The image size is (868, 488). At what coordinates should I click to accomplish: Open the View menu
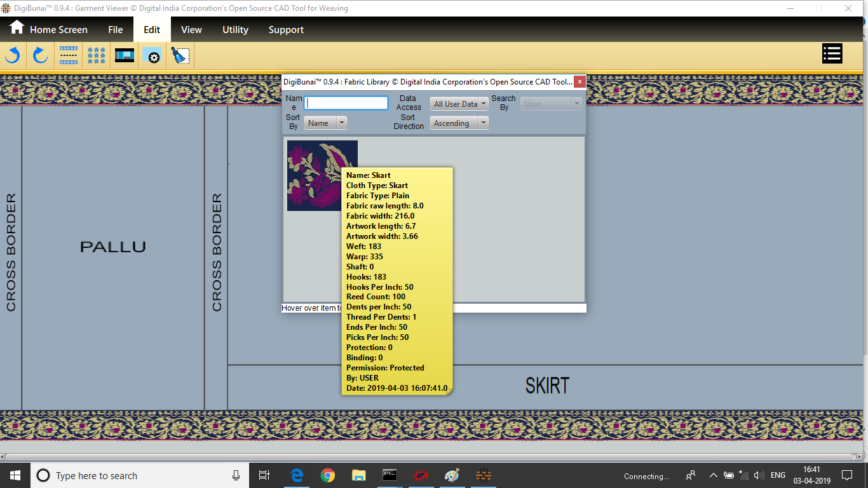pos(191,30)
